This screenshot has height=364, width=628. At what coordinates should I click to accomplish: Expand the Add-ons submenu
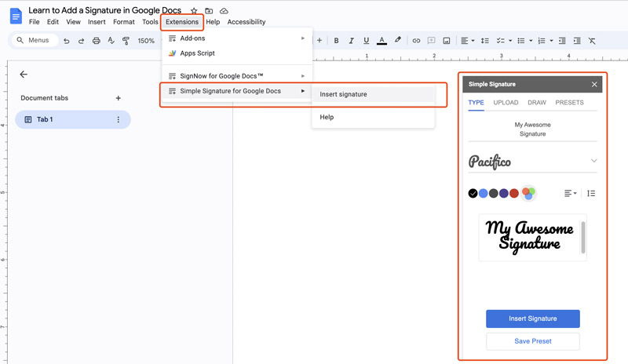(237, 38)
